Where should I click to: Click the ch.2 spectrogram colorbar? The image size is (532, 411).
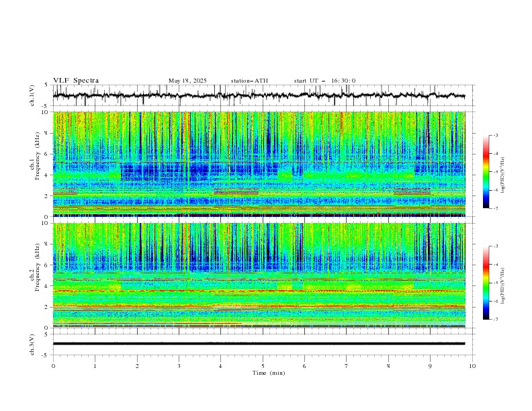[486, 283]
